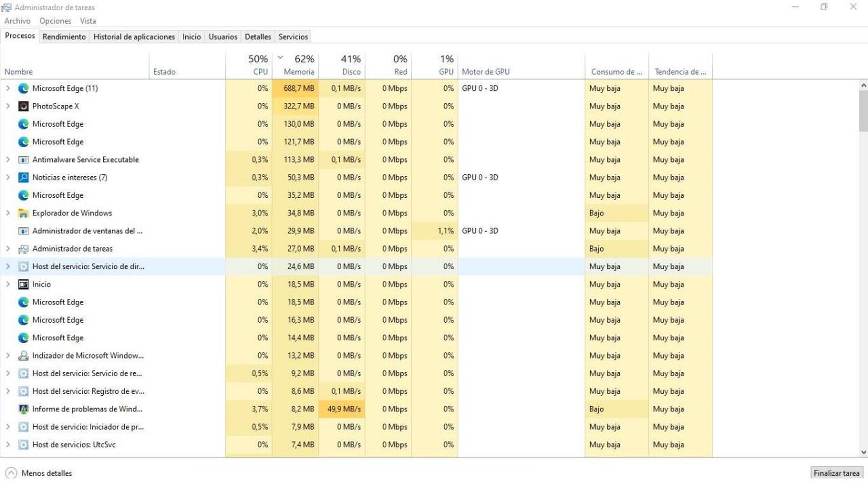Expand the Microsoft Edge (11) process group
The height and width of the screenshot is (488, 868).
pos(8,88)
